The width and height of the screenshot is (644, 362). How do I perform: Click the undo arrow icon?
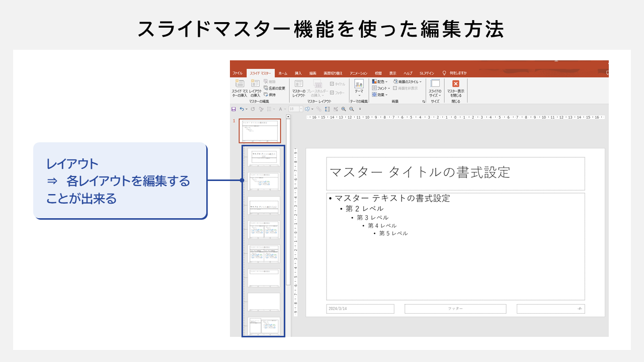242,109
